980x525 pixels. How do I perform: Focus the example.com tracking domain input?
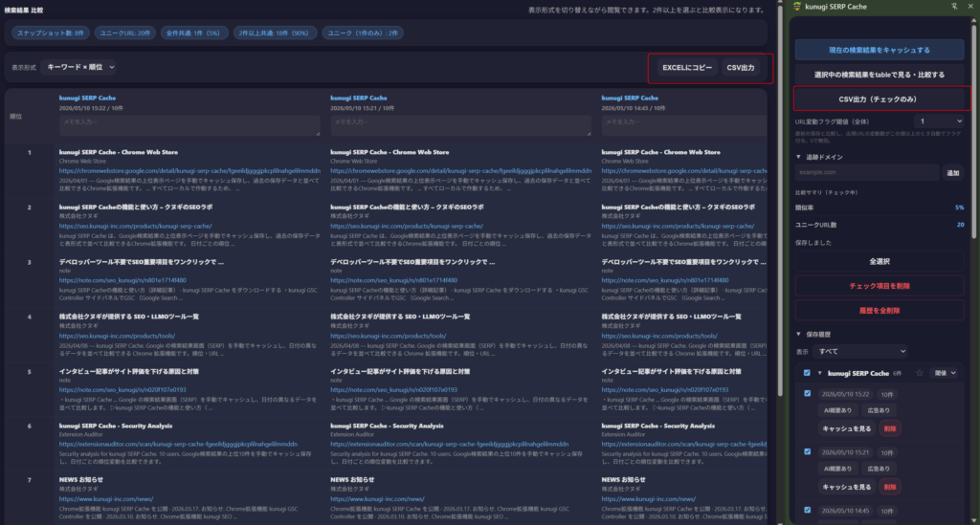[x=867, y=172]
